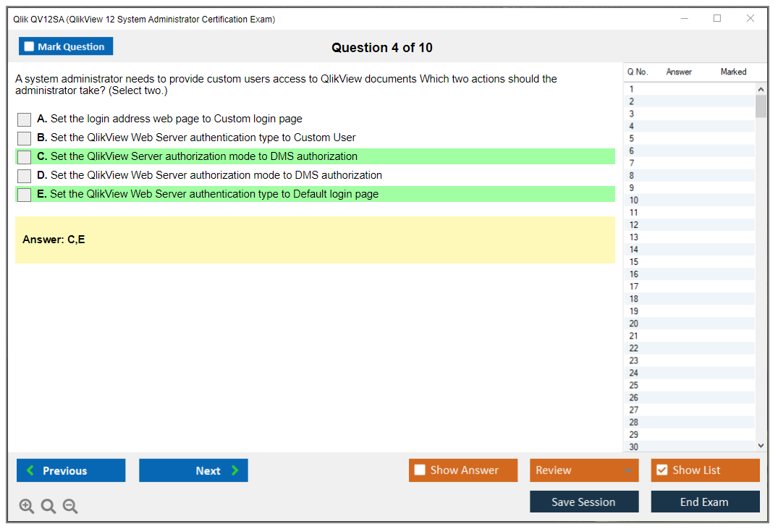Uncheck the Show List checkbox
This screenshot has width=778, height=532.
point(661,470)
